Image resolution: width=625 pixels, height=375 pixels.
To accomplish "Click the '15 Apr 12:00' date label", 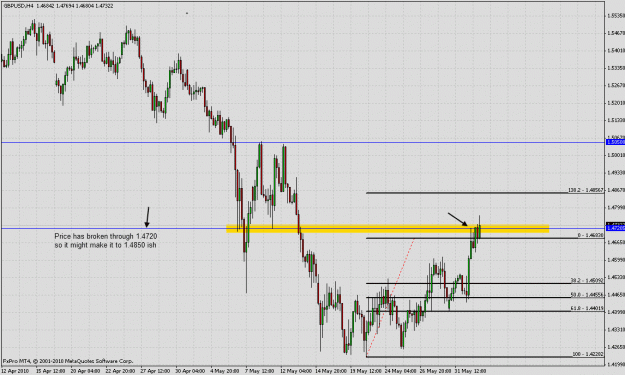I will point(50,371).
